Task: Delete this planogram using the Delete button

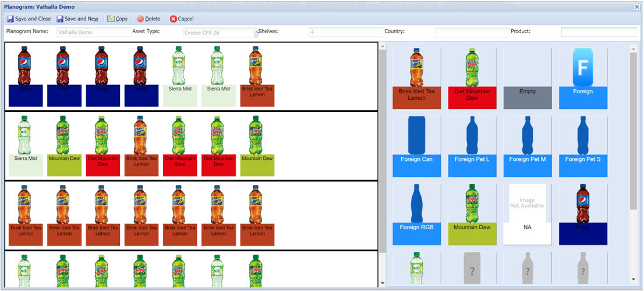Action: pyautogui.click(x=148, y=19)
